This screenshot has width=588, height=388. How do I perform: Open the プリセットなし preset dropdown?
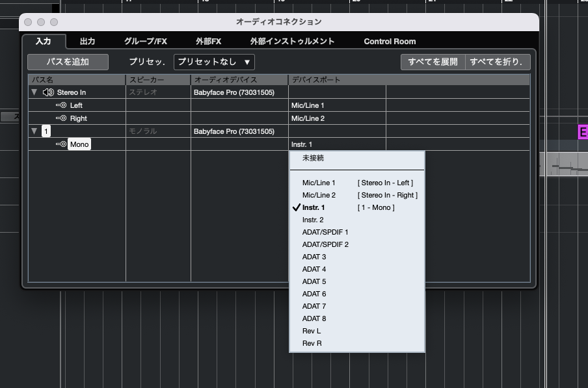click(x=214, y=62)
